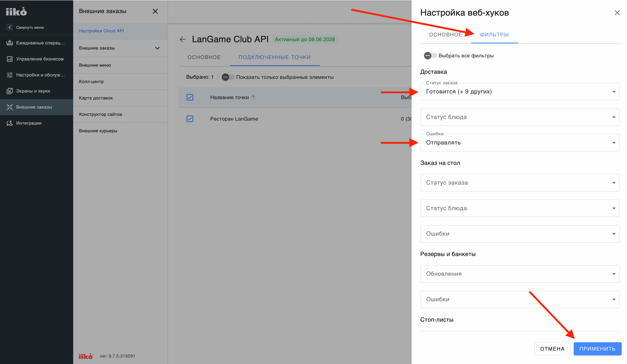
Task: Click the collapse menu arrow icon
Action: pyautogui.click(x=10, y=27)
